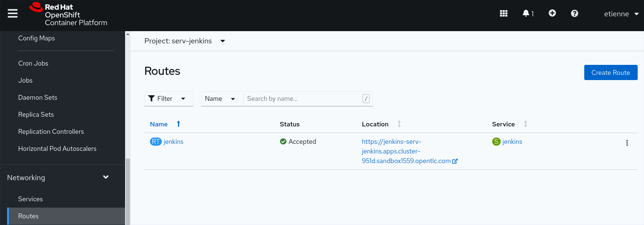The height and width of the screenshot is (225, 644).
Task: Go to Horizontal Pod Autoscalers
Action: pyautogui.click(x=57, y=149)
